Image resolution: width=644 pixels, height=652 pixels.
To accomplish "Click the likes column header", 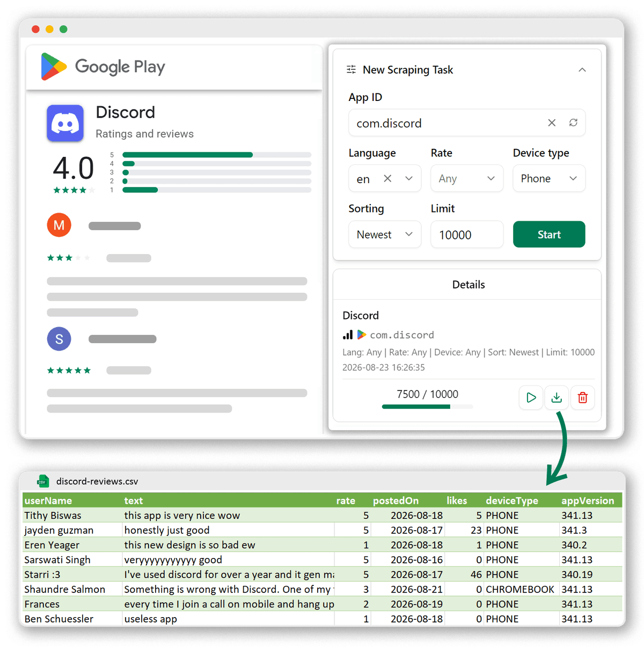I will (x=457, y=501).
